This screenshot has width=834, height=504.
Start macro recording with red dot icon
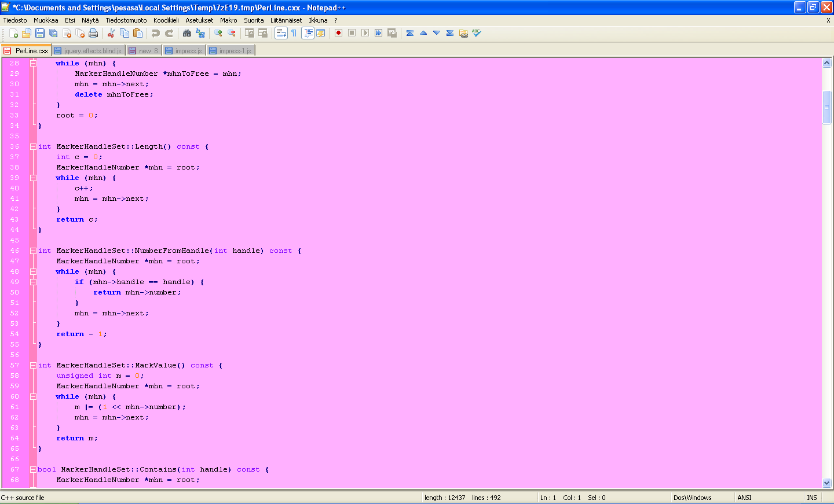pos(338,33)
